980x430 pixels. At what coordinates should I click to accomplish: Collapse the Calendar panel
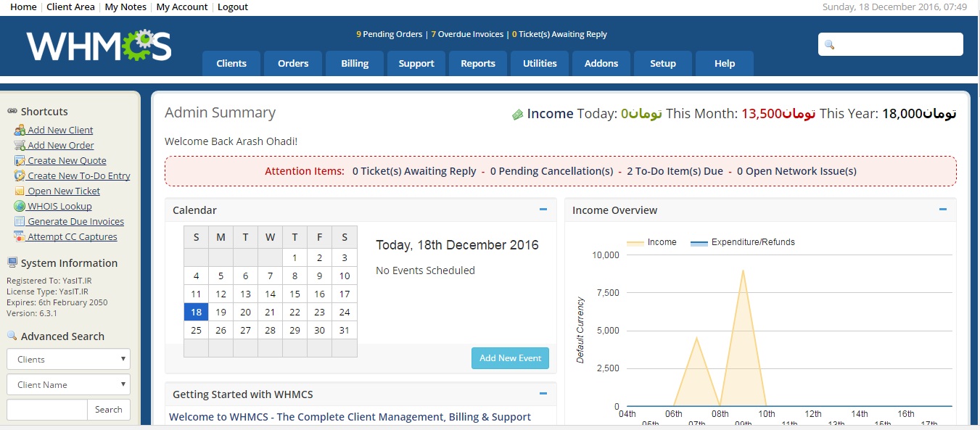543,210
